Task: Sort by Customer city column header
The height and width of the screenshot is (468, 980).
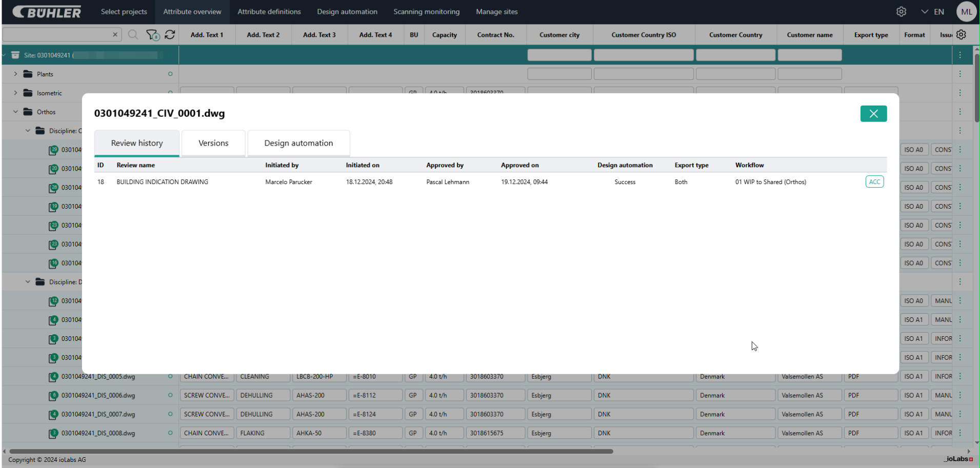Action: pyautogui.click(x=559, y=35)
